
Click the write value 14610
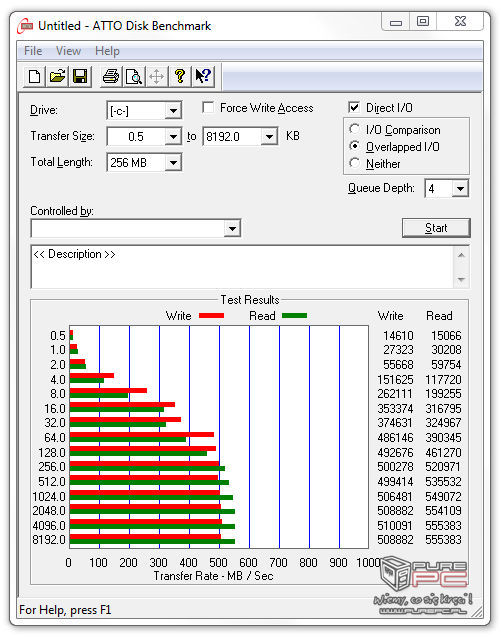[398, 336]
